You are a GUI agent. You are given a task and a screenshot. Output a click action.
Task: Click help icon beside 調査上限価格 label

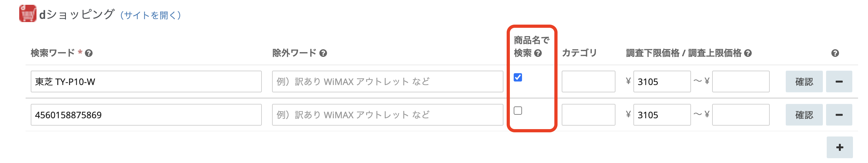748,53
